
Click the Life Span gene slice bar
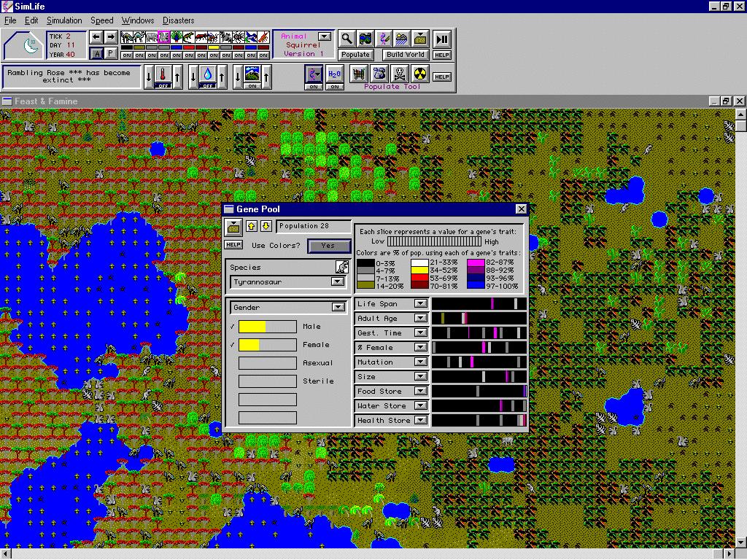(x=479, y=303)
